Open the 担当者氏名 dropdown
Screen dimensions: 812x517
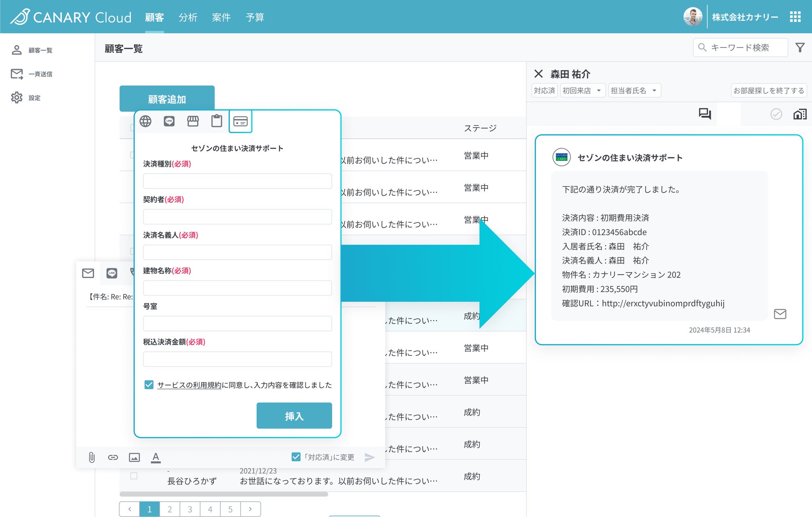pyautogui.click(x=635, y=90)
